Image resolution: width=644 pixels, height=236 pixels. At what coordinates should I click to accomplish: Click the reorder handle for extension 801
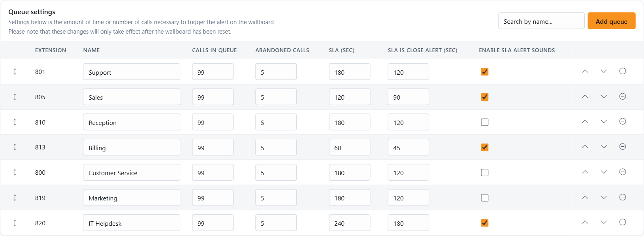coord(15,72)
